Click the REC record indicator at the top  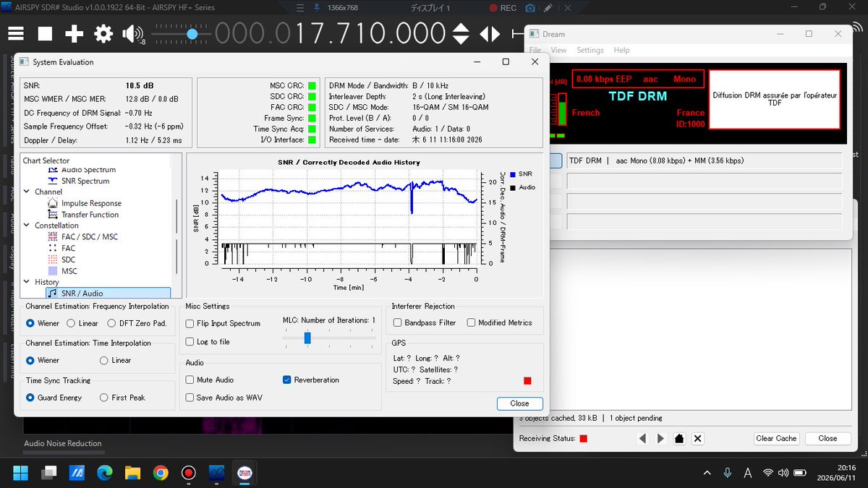point(503,8)
